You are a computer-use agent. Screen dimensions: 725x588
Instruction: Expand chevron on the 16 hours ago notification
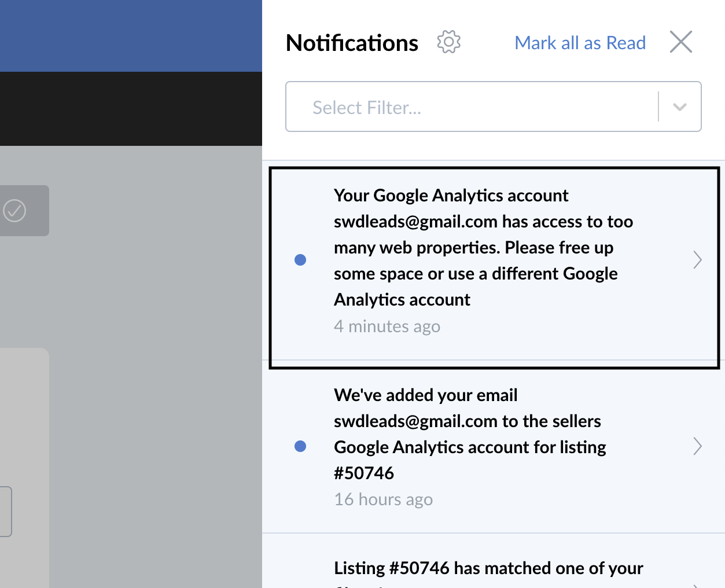coord(697,446)
